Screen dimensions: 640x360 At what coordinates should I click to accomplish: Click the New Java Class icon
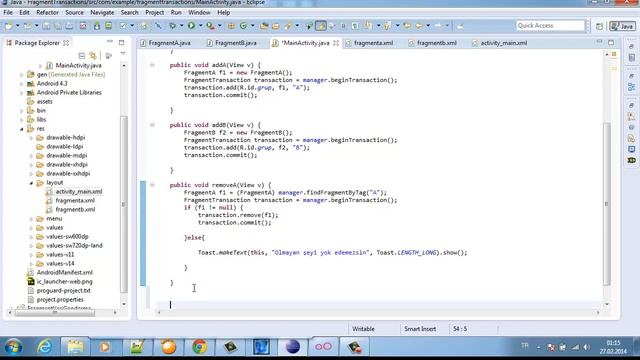point(243,26)
